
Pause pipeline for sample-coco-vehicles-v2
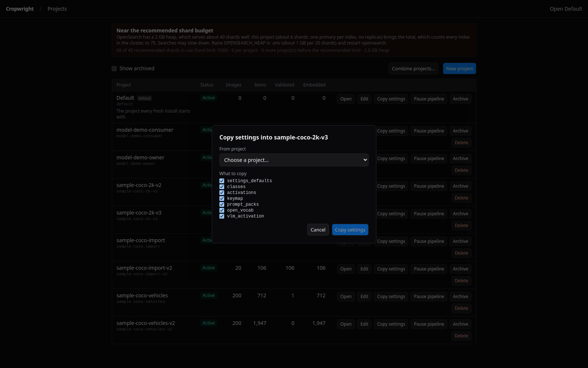[429, 324]
